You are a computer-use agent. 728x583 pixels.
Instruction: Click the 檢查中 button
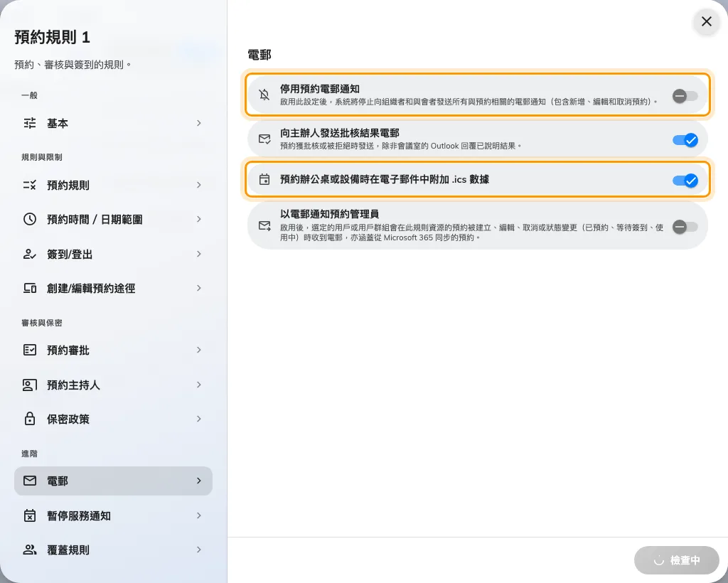coord(677,560)
